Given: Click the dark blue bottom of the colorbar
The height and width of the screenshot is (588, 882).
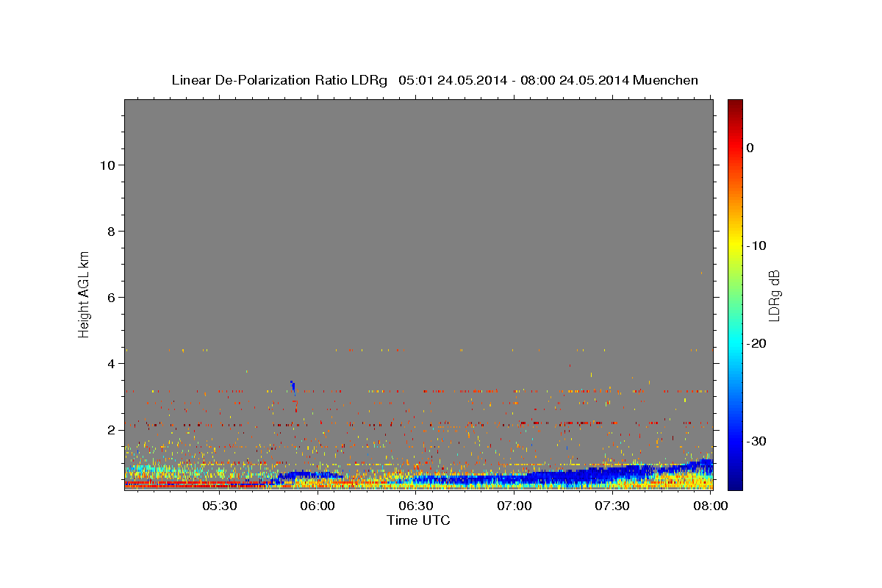Looking at the screenshot, I should [735, 481].
